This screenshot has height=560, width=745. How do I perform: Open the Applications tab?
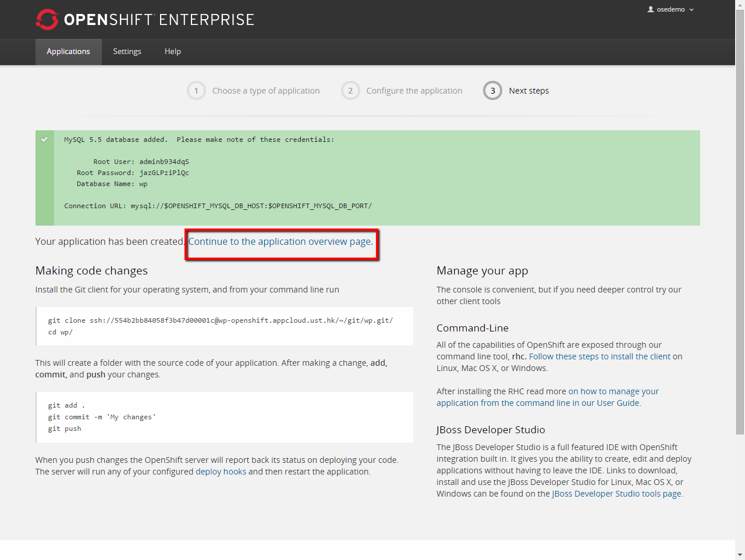click(x=68, y=52)
